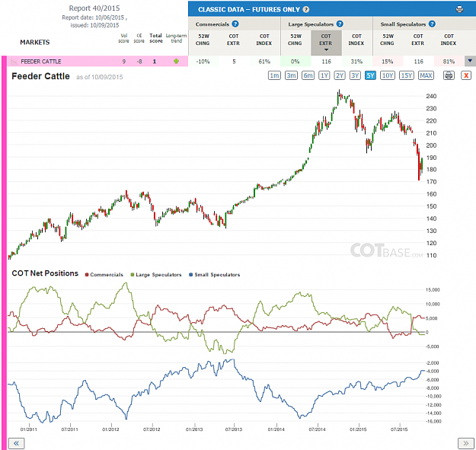Toggle the Commercials legend series

click(104, 275)
